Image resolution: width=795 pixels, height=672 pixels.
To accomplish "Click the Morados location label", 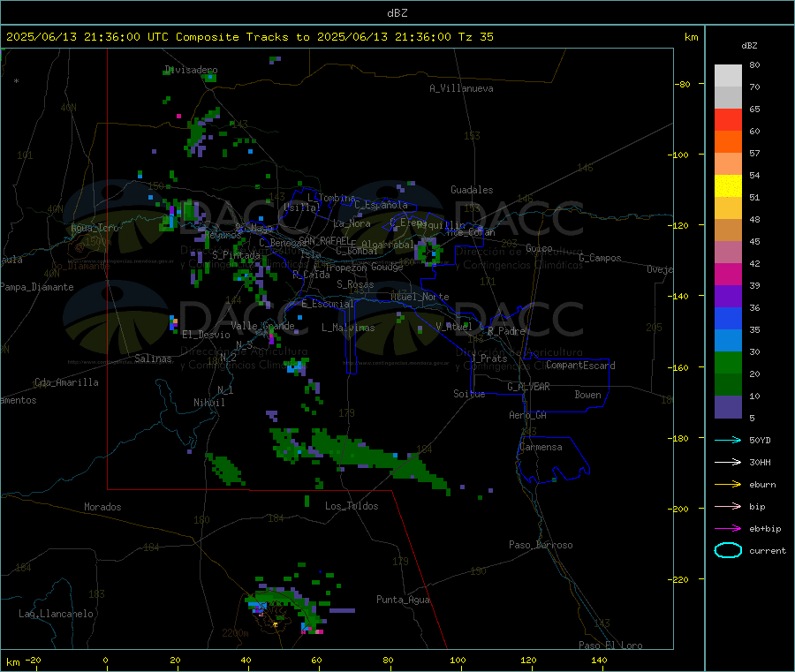I will tap(102, 507).
